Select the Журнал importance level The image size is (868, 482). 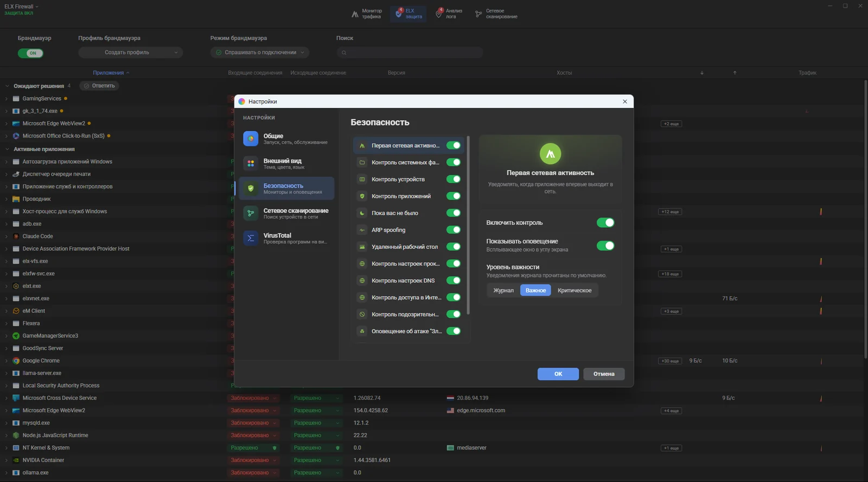[503, 291]
